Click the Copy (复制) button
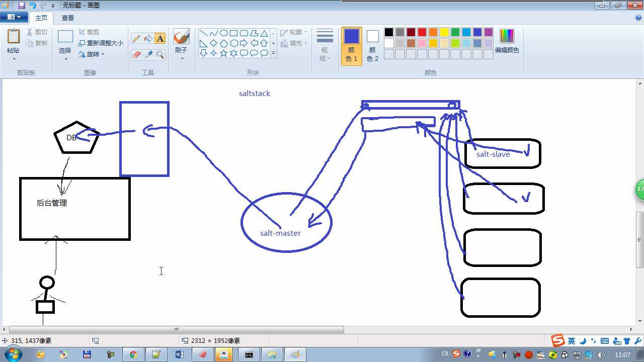644x362 pixels. 37,43
